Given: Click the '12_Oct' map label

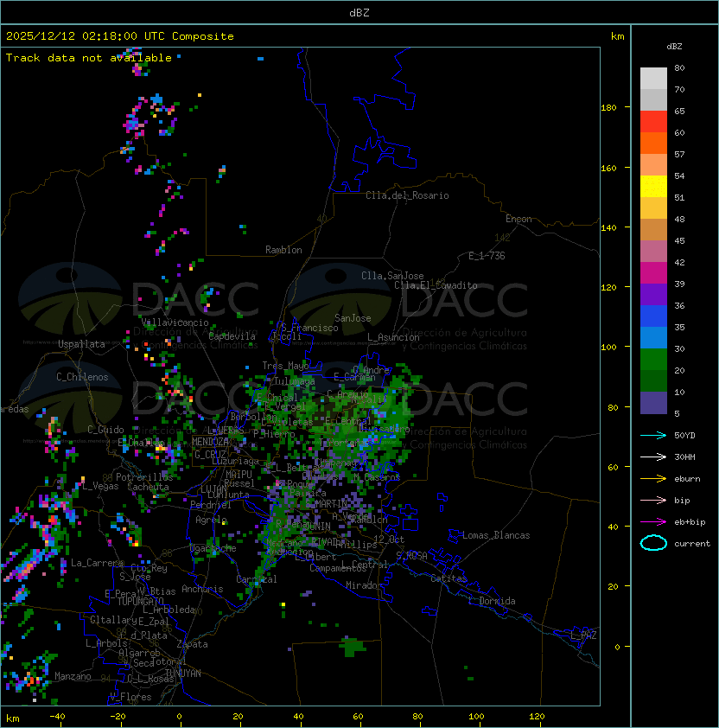Looking at the screenshot, I should coord(389,540).
